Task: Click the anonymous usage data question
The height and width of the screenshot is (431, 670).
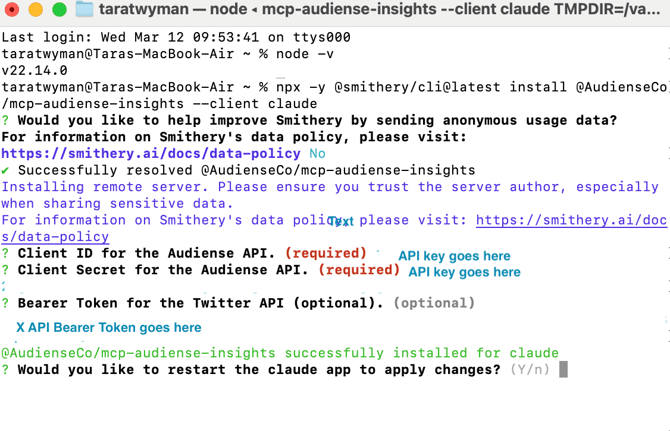Action: [x=317, y=120]
